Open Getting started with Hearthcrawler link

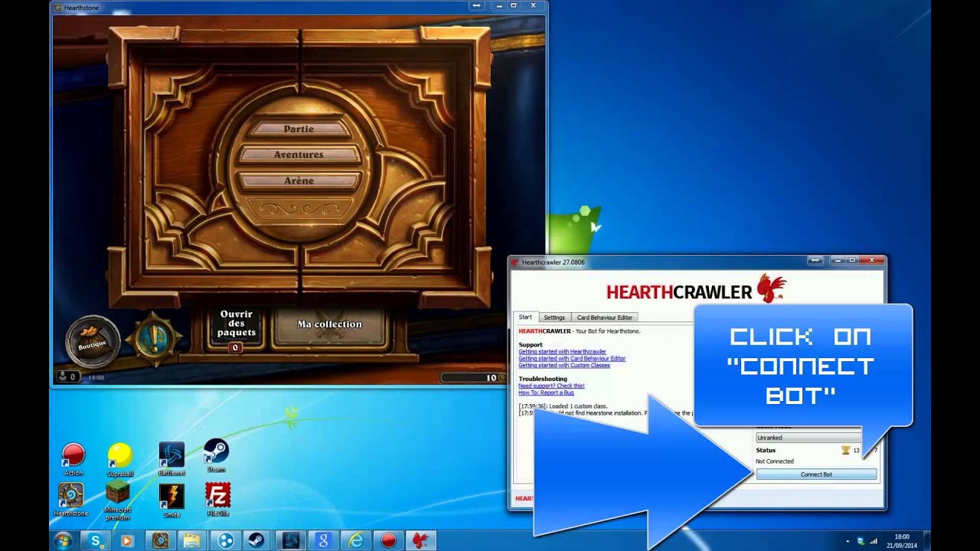point(562,352)
